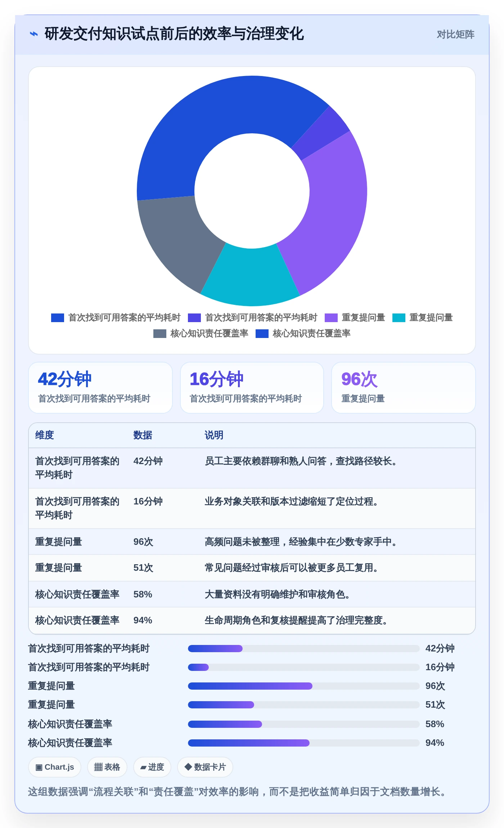Click the progress bar labeled 51次
The image size is (504, 828).
click(x=304, y=705)
